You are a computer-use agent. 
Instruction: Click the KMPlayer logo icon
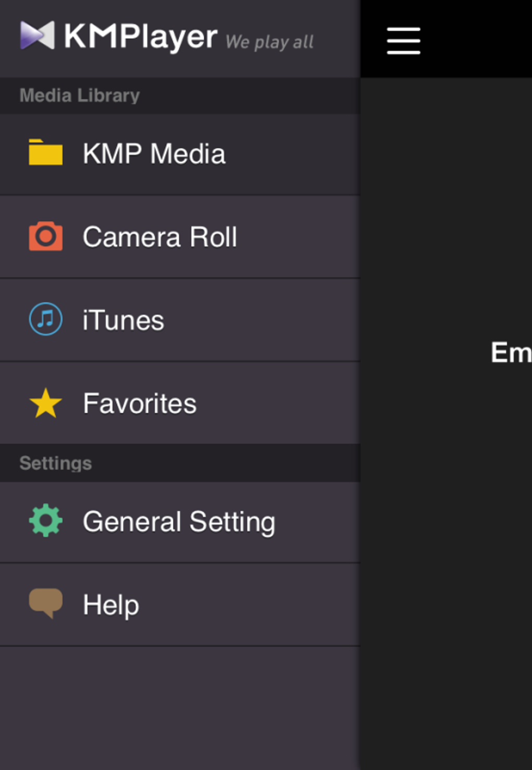click(37, 35)
